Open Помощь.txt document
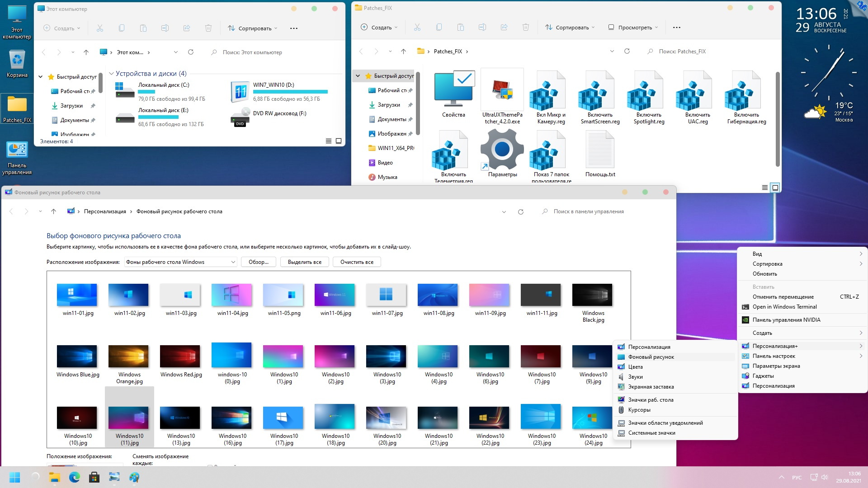The image size is (868, 488). 599,150
